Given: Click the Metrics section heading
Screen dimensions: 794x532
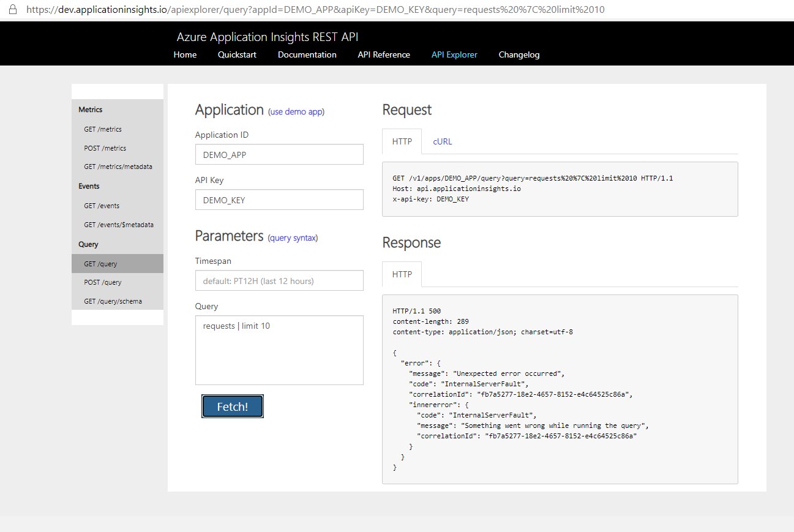Looking at the screenshot, I should pos(91,110).
